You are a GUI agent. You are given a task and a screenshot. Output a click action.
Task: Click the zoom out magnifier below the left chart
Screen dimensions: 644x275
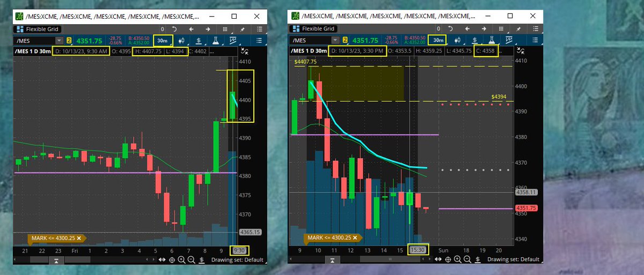point(191,259)
